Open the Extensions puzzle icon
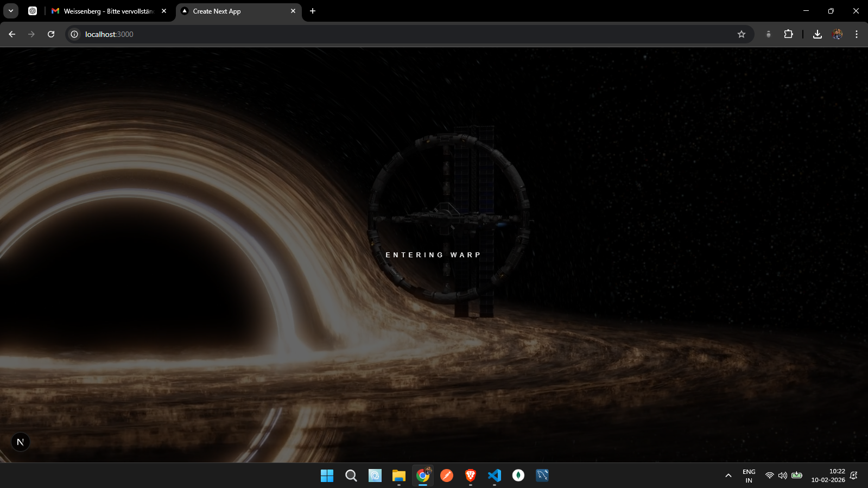The height and width of the screenshot is (488, 868). [788, 34]
